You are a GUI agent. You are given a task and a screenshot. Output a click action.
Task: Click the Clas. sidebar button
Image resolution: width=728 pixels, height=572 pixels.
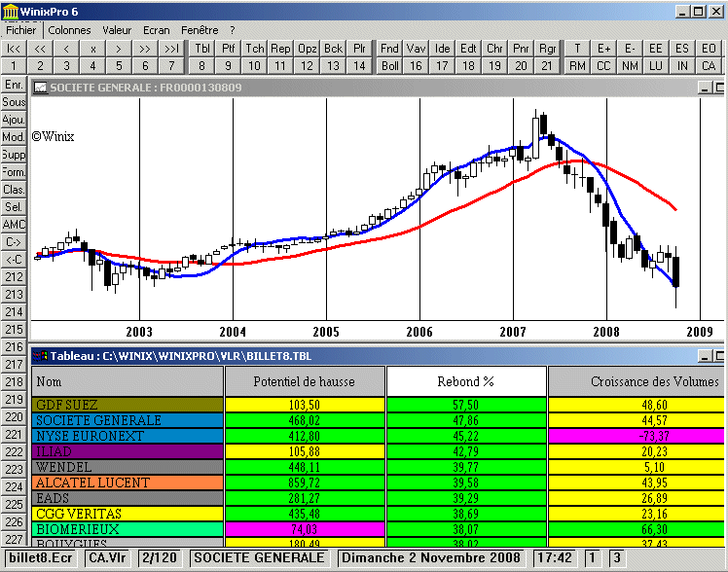point(14,190)
